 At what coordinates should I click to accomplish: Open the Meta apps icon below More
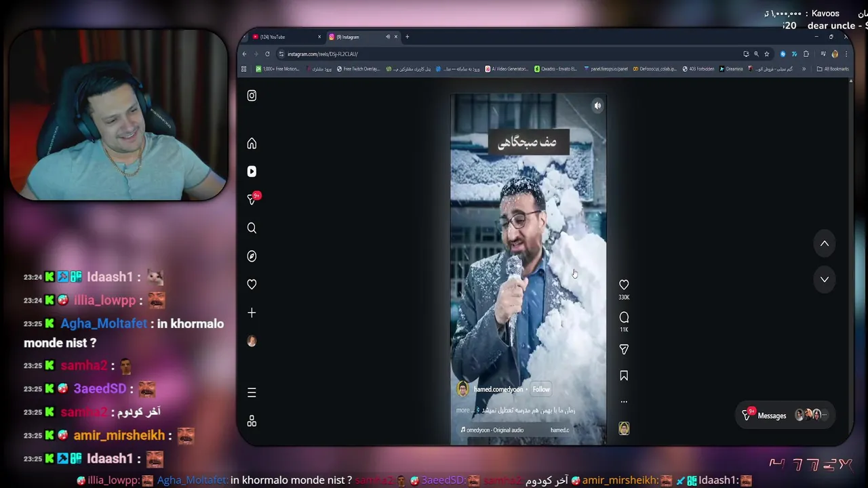coord(252,422)
